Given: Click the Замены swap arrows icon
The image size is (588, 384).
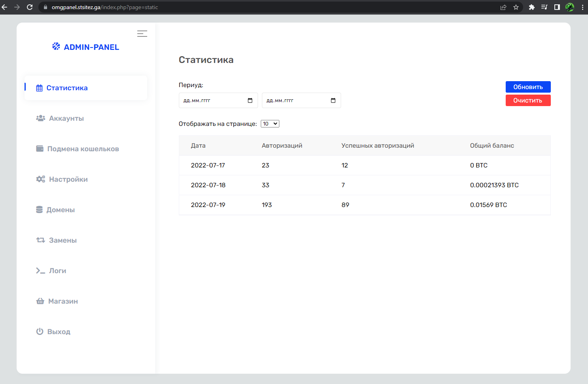Looking at the screenshot, I should [40, 240].
